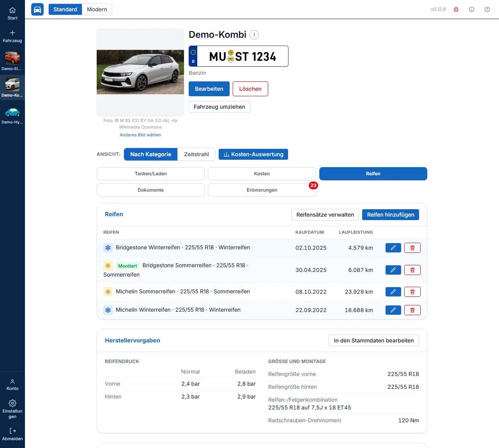This screenshot has width=499, height=448.
Task: Show info icon next to Demo-Kombi title
Action: [254, 35]
